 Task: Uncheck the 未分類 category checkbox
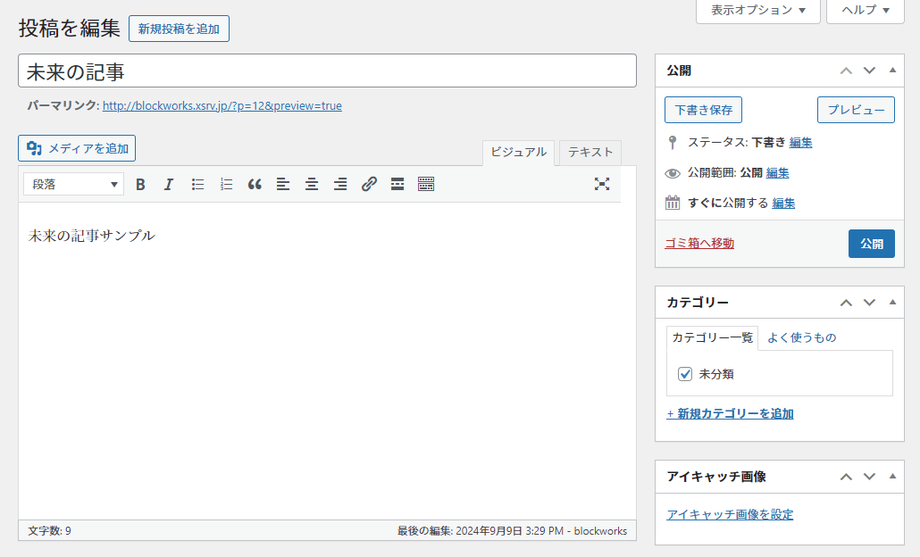pos(685,374)
